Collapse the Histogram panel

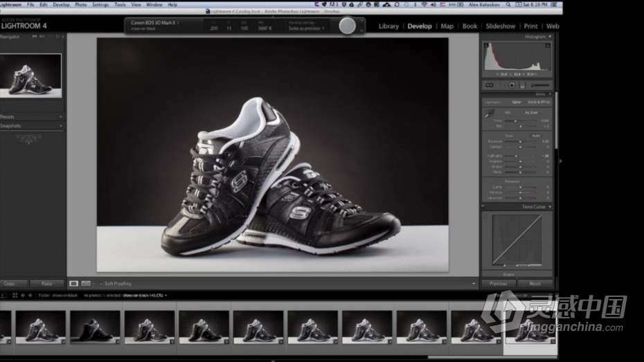(550, 37)
